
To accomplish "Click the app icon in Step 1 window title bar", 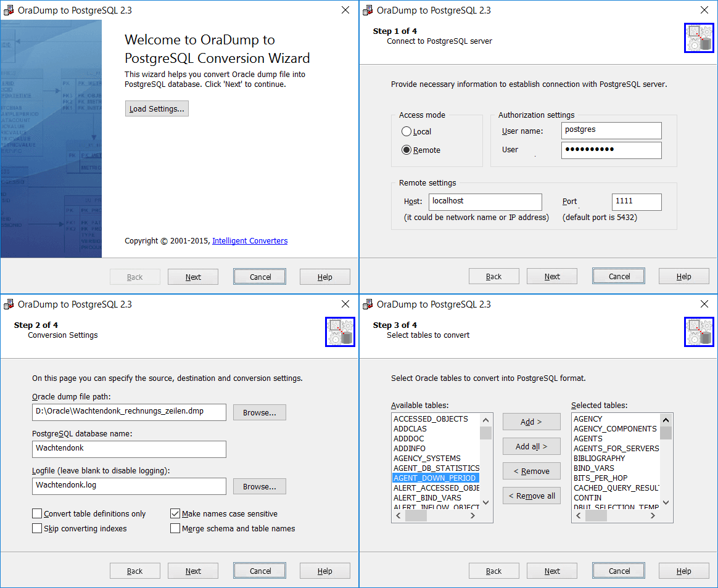I will pyautogui.click(x=367, y=10).
